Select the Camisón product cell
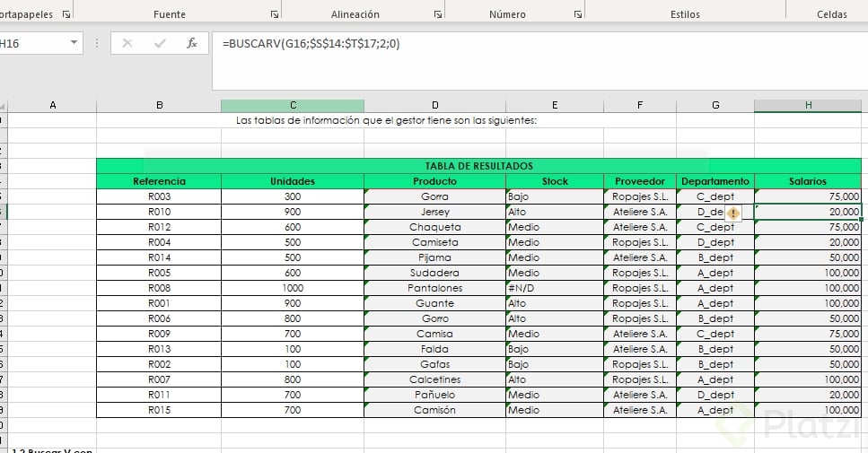The height and width of the screenshot is (453, 868). click(435, 410)
